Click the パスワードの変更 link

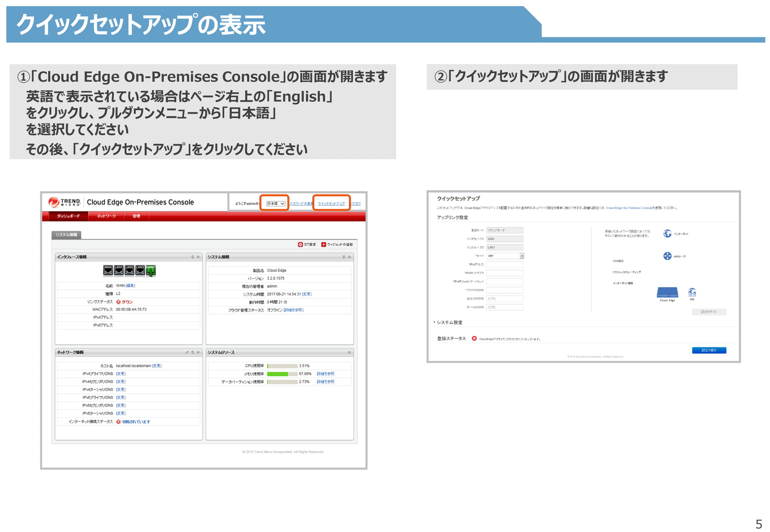(301, 204)
